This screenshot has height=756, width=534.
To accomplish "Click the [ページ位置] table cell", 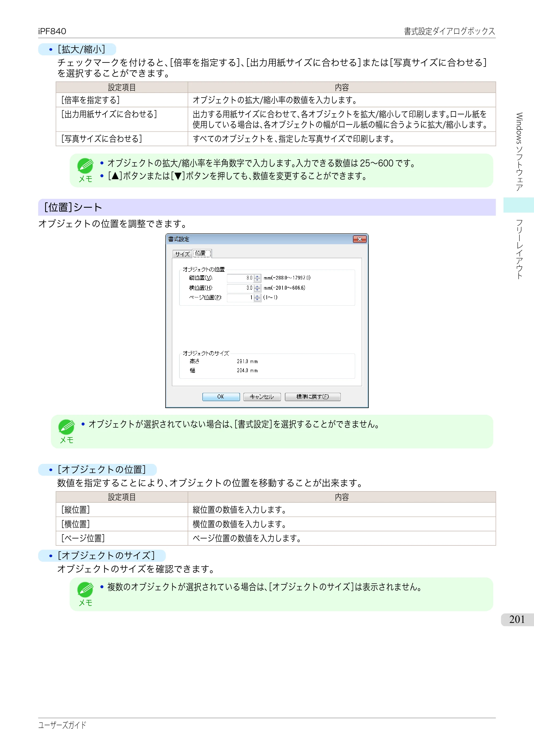I will pos(122,538).
